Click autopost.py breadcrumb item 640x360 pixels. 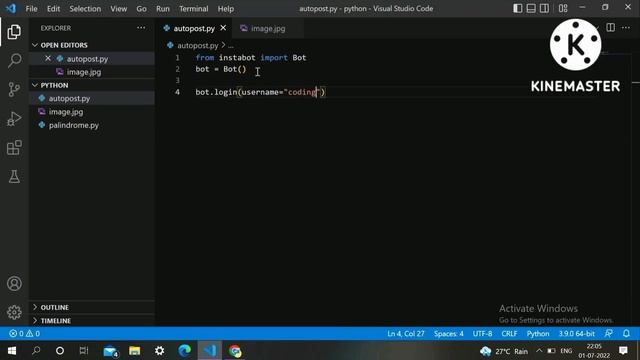[x=198, y=45]
